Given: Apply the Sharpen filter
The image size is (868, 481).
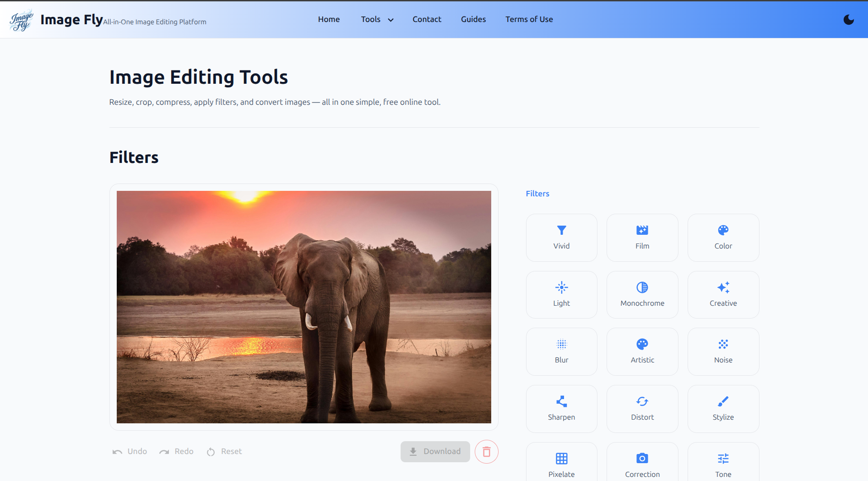Looking at the screenshot, I should tap(561, 409).
